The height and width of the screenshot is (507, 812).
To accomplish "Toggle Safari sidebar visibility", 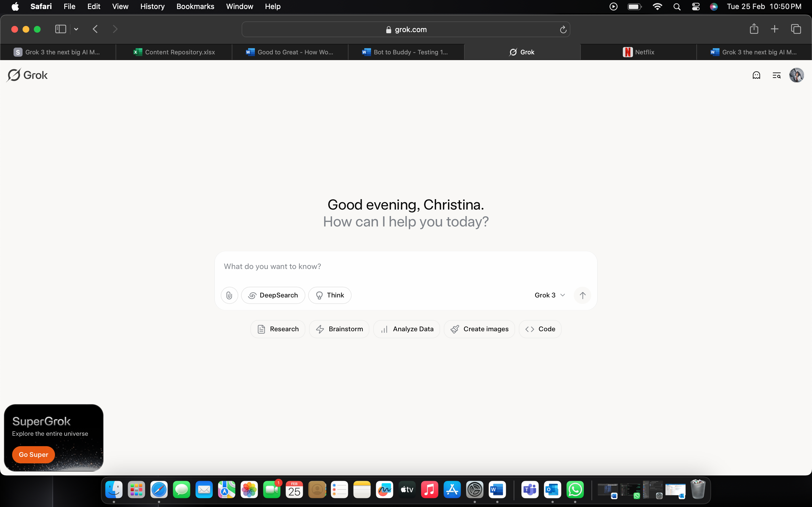I will pos(60,29).
